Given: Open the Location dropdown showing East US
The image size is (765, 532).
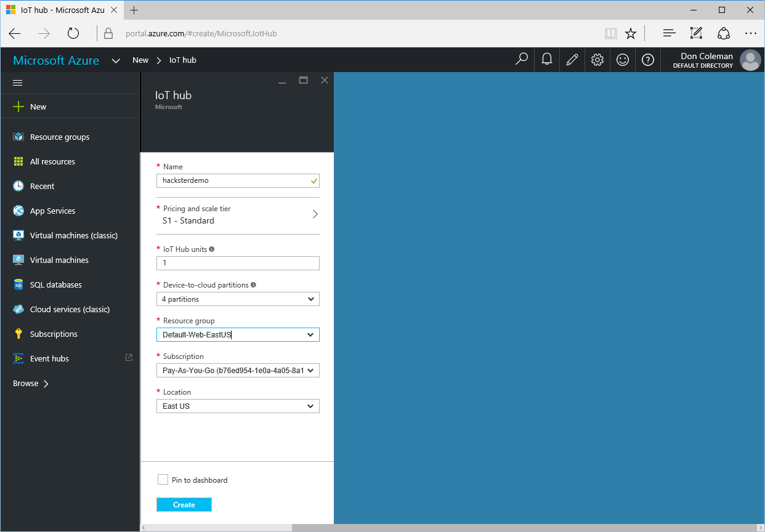Looking at the screenshot, I should [x=238, y=406].
